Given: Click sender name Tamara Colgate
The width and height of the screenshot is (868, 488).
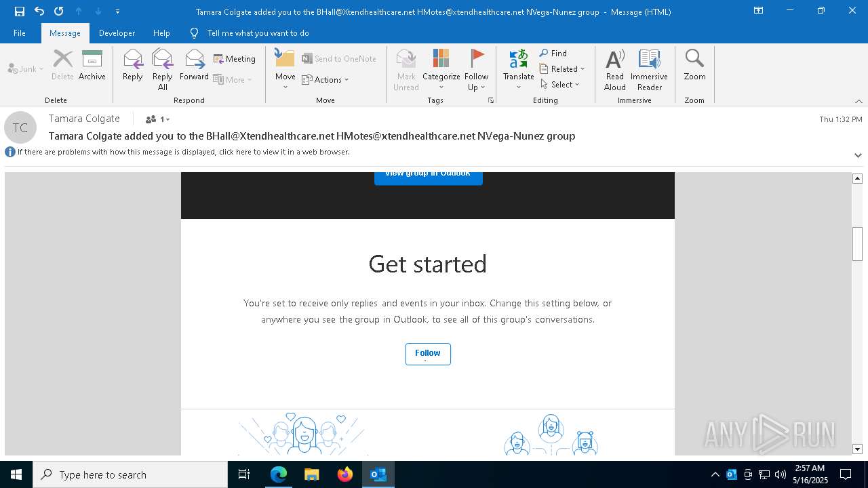Looking at the screenshot, I should (x=84, y=119).
